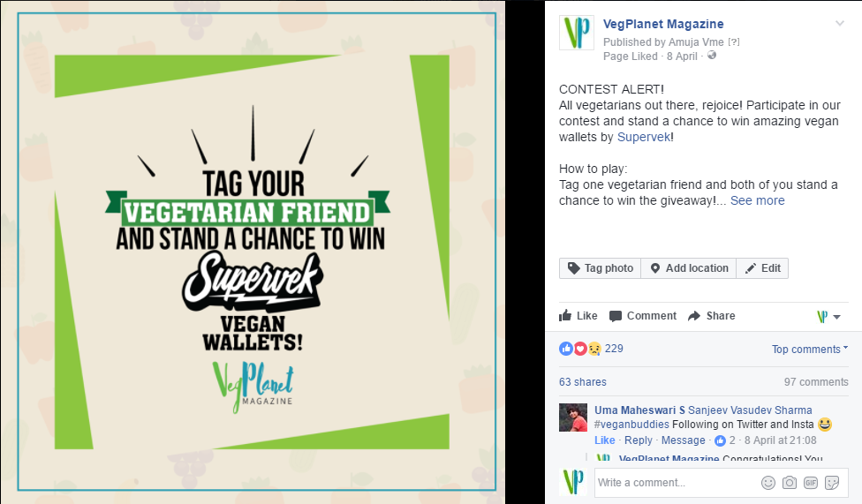
Task: Open the VegPlanet page identity selector
Action: pos(829,316)
